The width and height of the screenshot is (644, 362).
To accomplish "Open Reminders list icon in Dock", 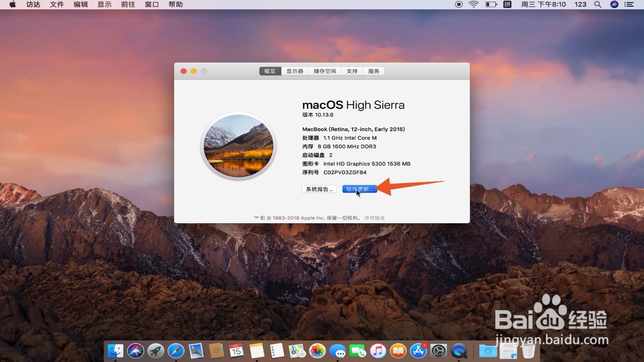I will click(x=277, y=351).
